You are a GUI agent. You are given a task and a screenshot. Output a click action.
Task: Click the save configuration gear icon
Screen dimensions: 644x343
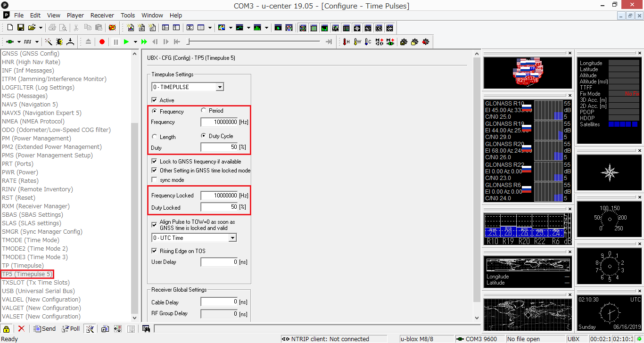tap(404, 42)
